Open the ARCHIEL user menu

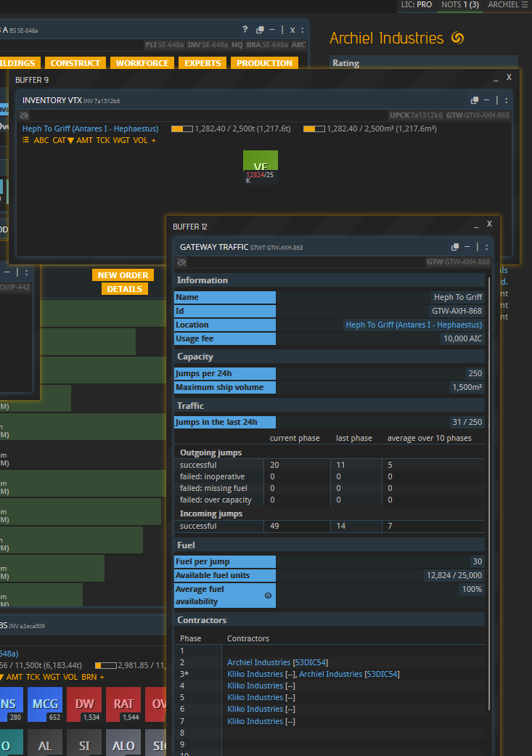coord(507,5)
